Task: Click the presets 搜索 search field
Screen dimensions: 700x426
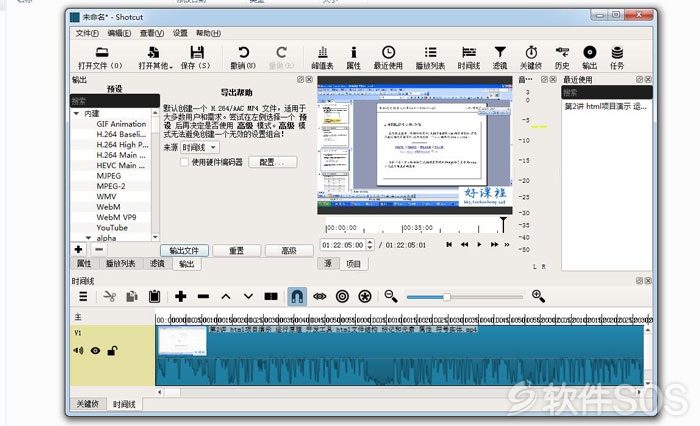Action: 115,101
